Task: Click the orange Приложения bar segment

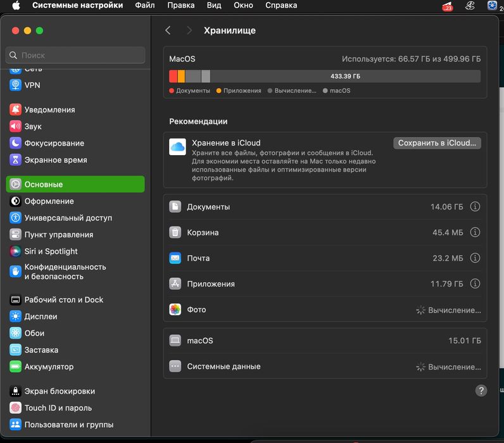Action: (x=181, y=76)
